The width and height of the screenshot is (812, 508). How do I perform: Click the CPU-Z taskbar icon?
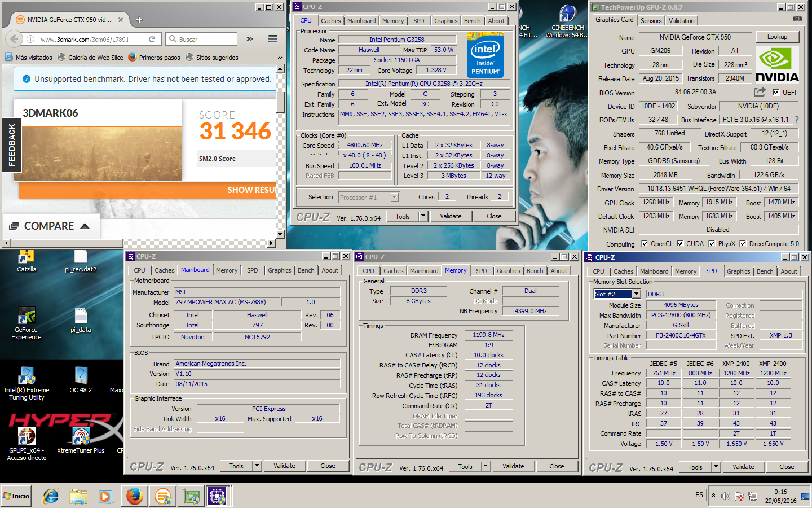(217, 496)
